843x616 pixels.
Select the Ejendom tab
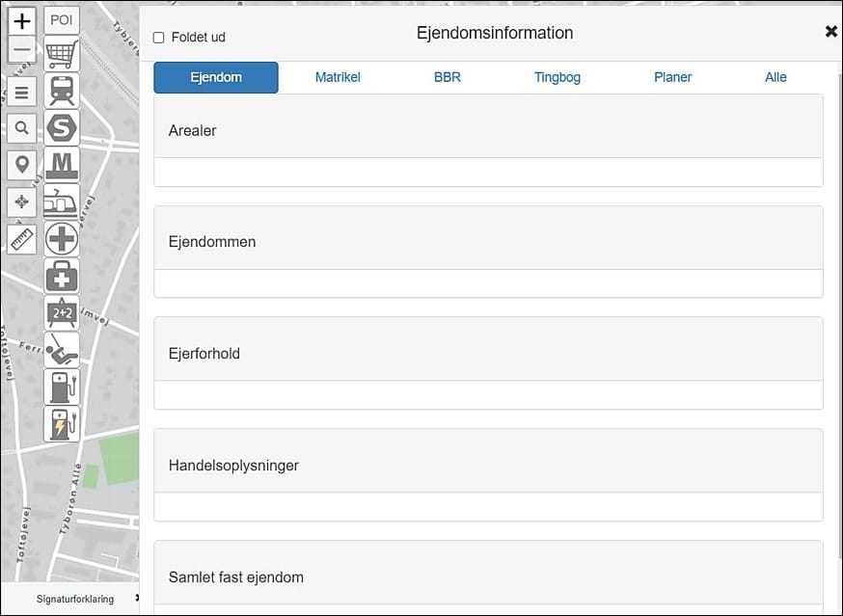pyautogui.click(x=216, y=77)
